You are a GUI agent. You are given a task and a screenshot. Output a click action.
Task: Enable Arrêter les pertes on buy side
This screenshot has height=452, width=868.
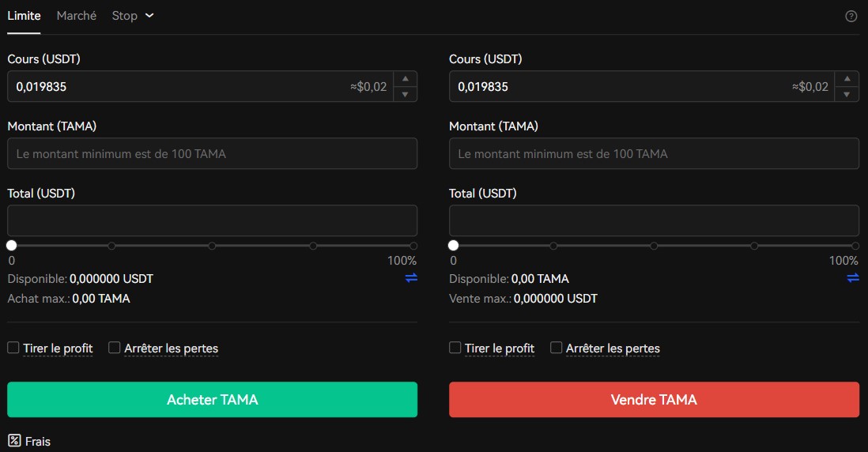[114, 348]
